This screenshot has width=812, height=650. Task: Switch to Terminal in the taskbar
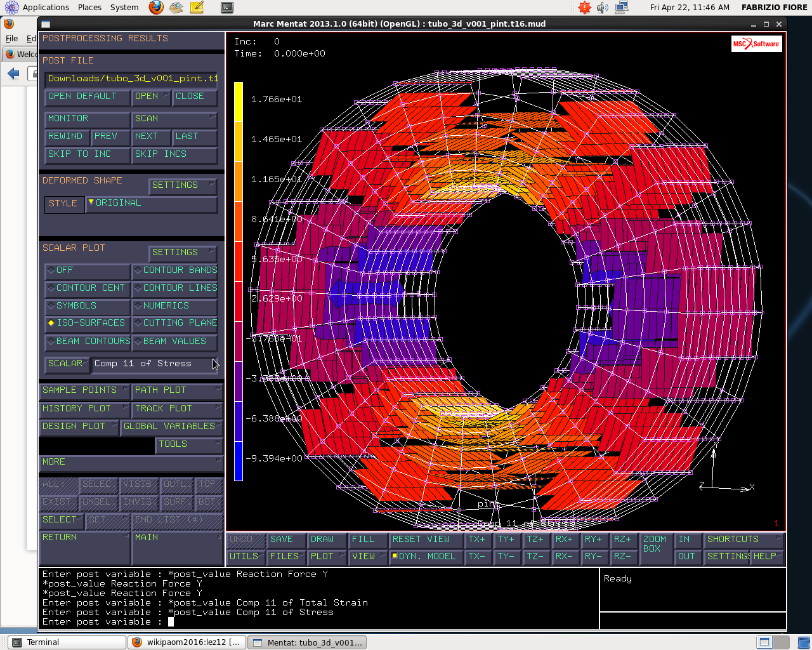[x=67, y=642]
